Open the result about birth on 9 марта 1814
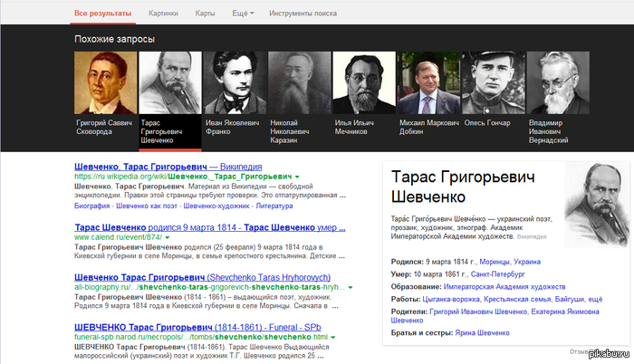Screen dimensions: 634x364 (210, 227)
